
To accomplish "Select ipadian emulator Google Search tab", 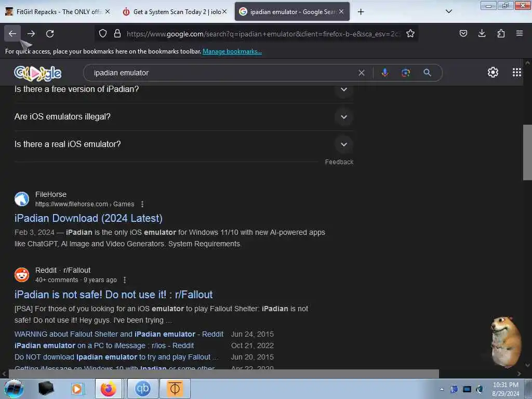I will click(292, 12).
